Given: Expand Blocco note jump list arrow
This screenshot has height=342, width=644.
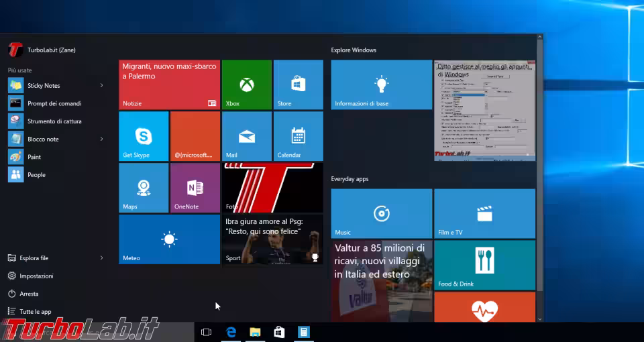Looking at the screenshot, I should [101, 139].
